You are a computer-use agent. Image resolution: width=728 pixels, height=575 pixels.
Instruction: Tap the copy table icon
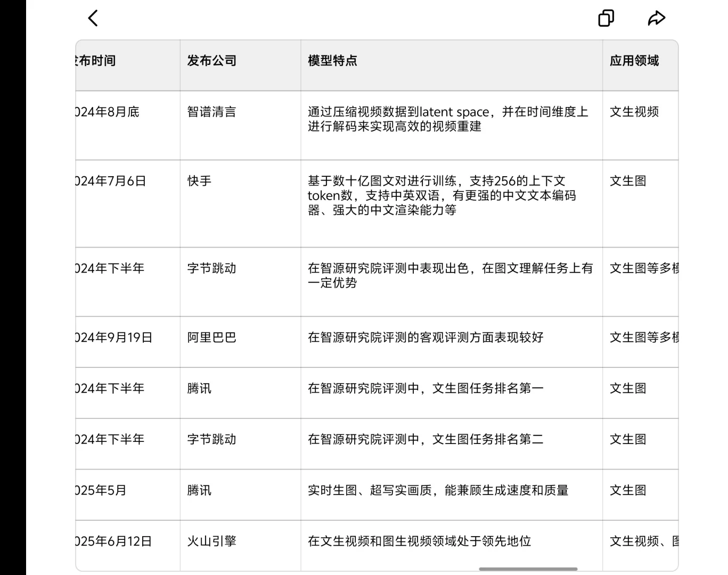coord(606,18)
